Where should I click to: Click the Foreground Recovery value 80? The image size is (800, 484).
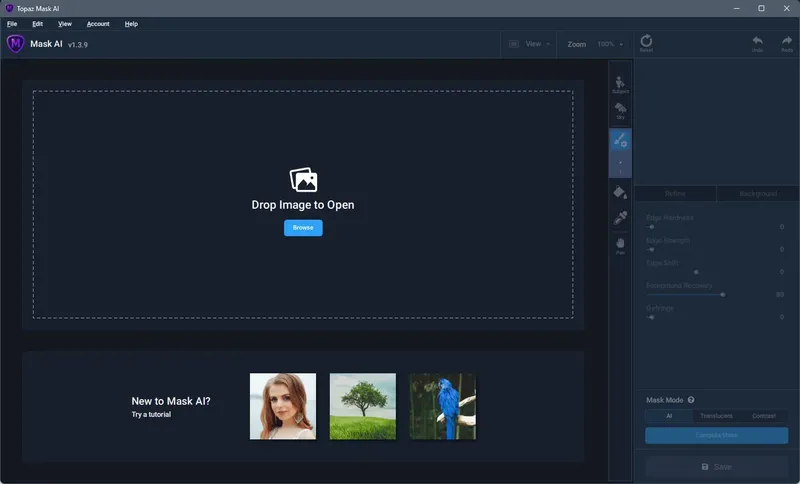pos(780,294)
